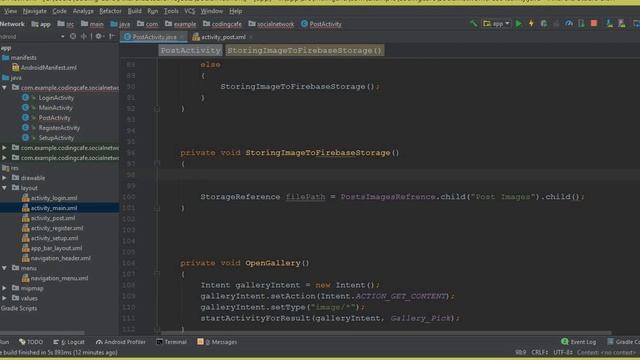This screenshot has height=360, width=640.
Task: Open the Android Profiler gauge icon in toolbar
Action: tap(569, 24)
